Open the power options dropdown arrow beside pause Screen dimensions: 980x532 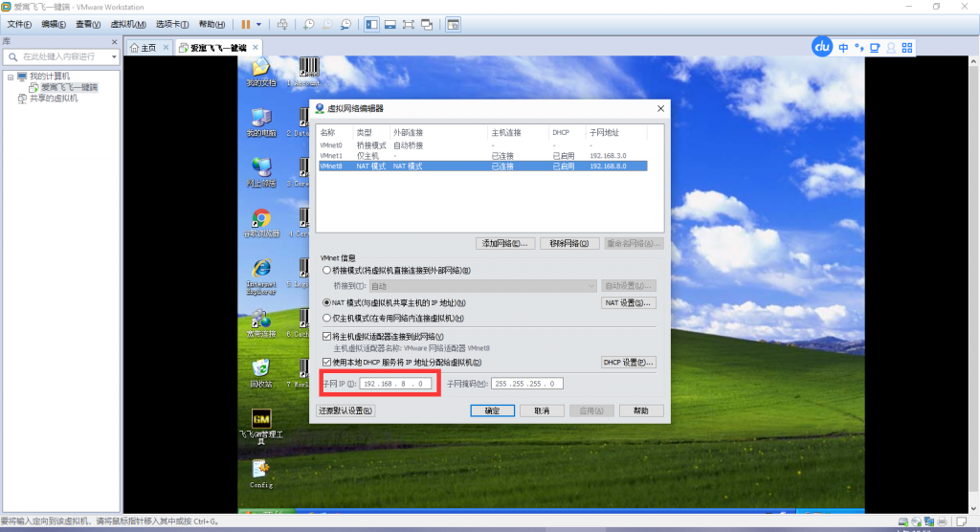point(258,24)
